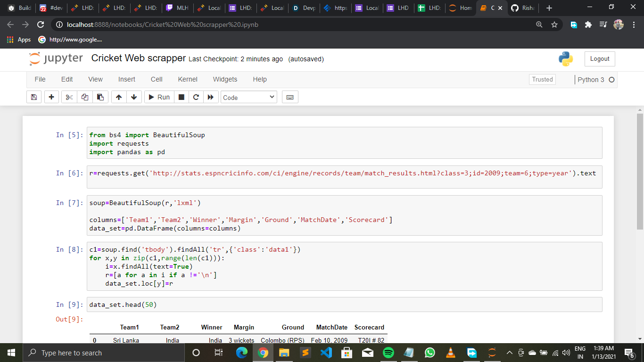
Task: Open notification center icon
Action: (629, 353)
